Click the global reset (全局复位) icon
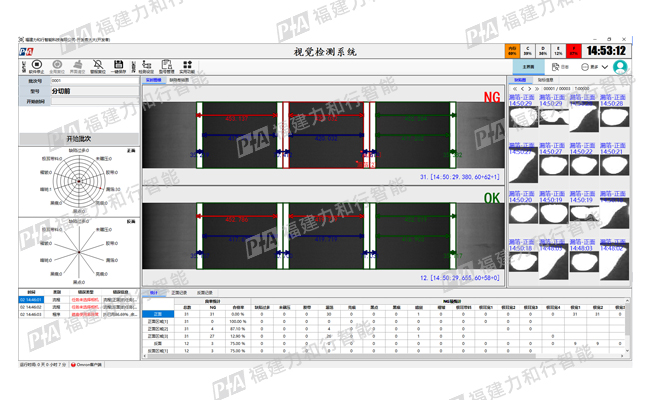The height and width of the screenshot is (400, 650). point(57,67)
